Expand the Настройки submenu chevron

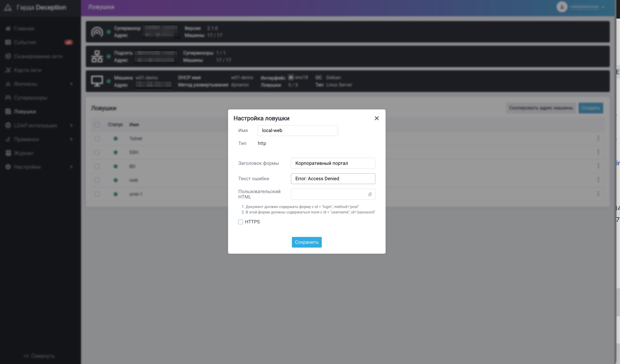pos(71,167)
